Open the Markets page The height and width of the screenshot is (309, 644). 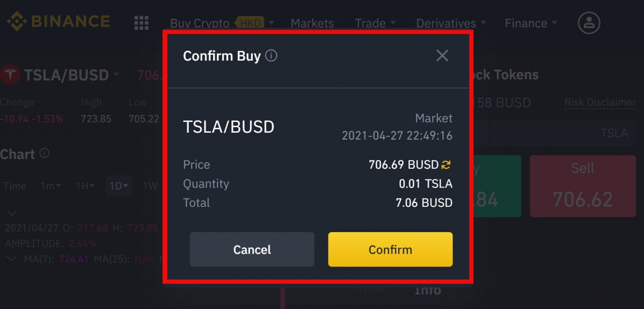coord(312,23)
